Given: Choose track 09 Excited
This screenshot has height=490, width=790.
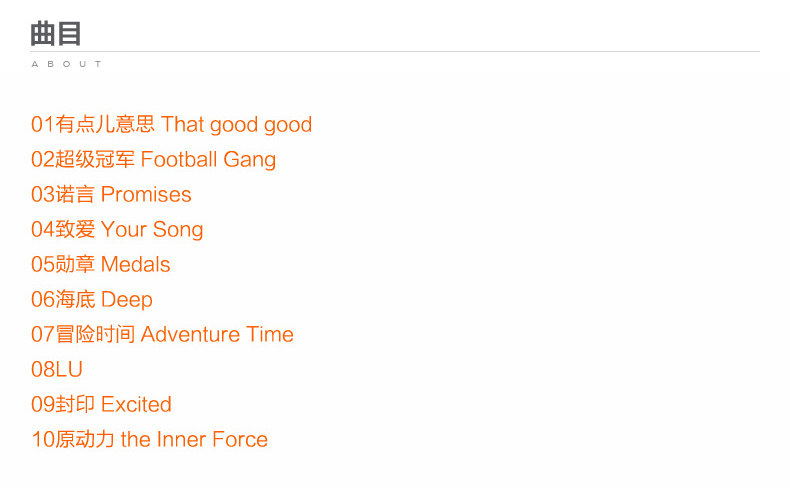Looking at the screenshot, I should click(x=101, y=404).
